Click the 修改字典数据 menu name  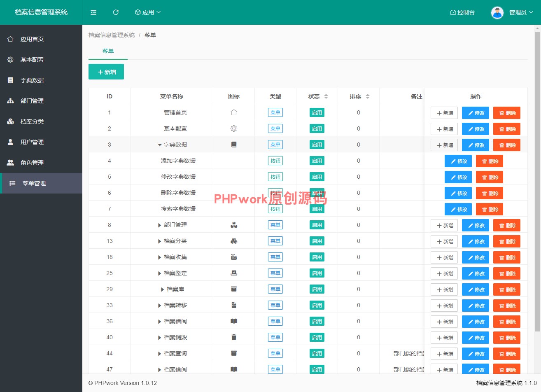tap(178, 177)
